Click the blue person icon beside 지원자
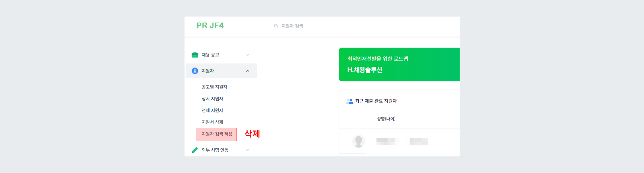 point(194,71)
